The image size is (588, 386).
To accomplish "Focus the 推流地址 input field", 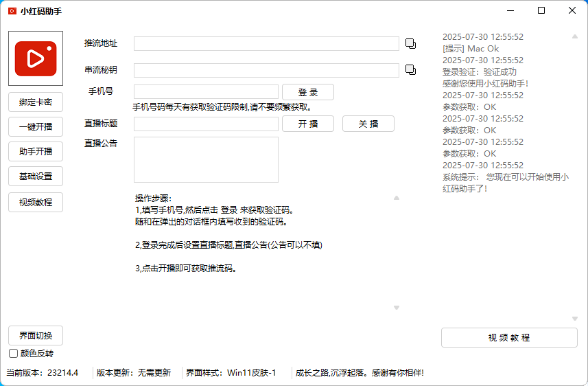I will coord(266,43).
